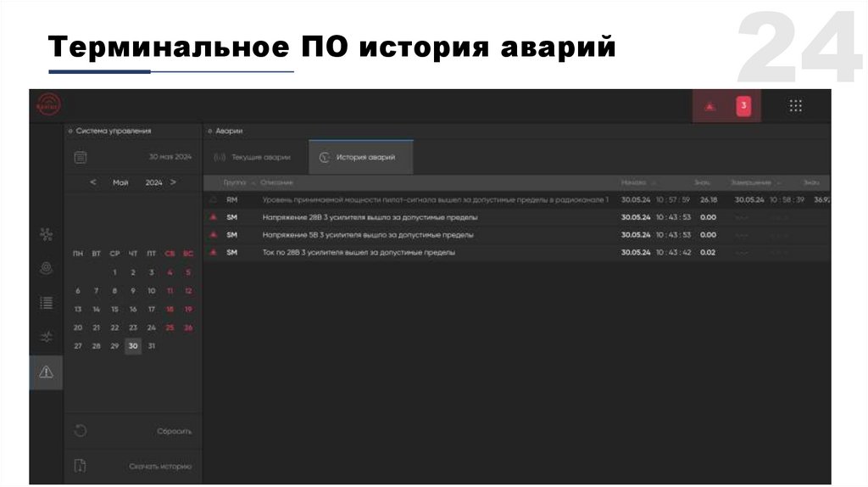Screen dimensions: 868x487
Task: Select Saturday 11 in the calendar
Action: (x=170, y=291)
